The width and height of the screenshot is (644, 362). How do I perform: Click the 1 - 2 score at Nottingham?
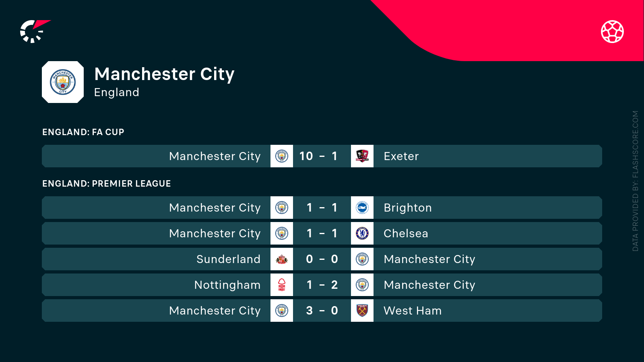pos(322,285)
